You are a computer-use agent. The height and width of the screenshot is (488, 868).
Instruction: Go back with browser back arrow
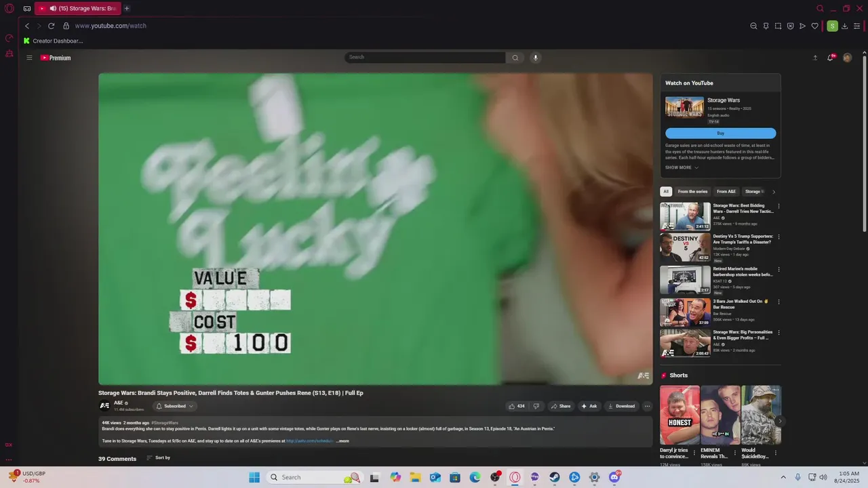(27, 26)
